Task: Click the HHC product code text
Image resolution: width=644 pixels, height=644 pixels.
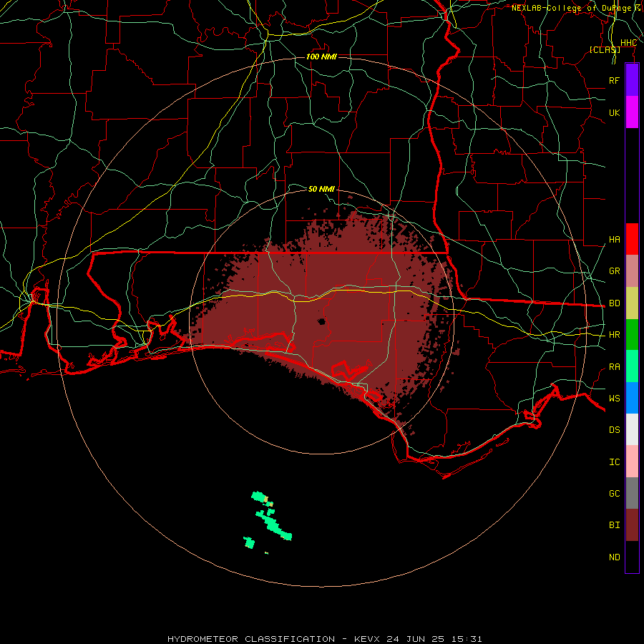Action: point(628,43)
